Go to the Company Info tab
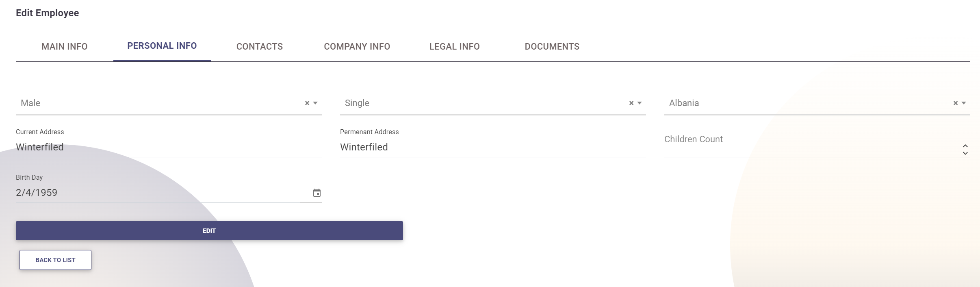Image resolution: width=980 pixels, height=287 pixels. click(x=357, y=47)
